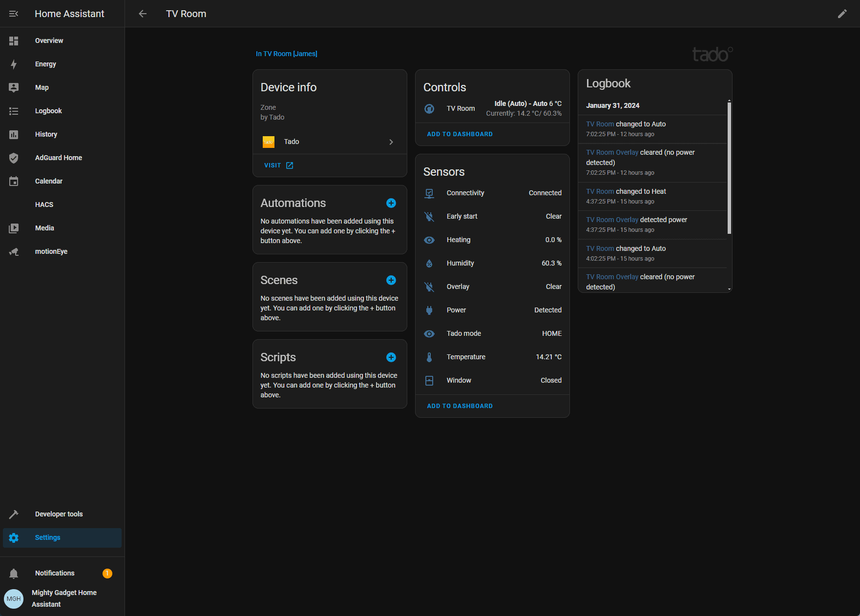The height and width of the screenshot is (616, 860).
Task: Click Add to Dashboard under Sensors
Action: [x=460, y=406]
